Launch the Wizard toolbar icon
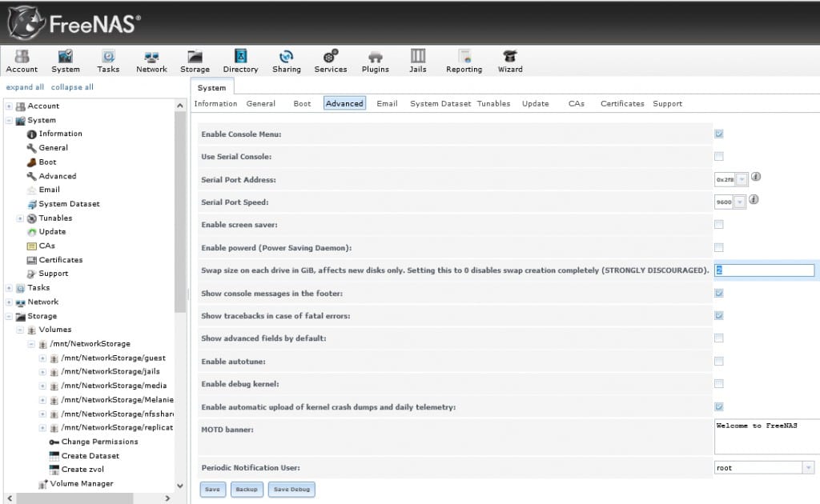Image resolution: width=820 pixels, height=504 pixels. click(x=510, y=61)
